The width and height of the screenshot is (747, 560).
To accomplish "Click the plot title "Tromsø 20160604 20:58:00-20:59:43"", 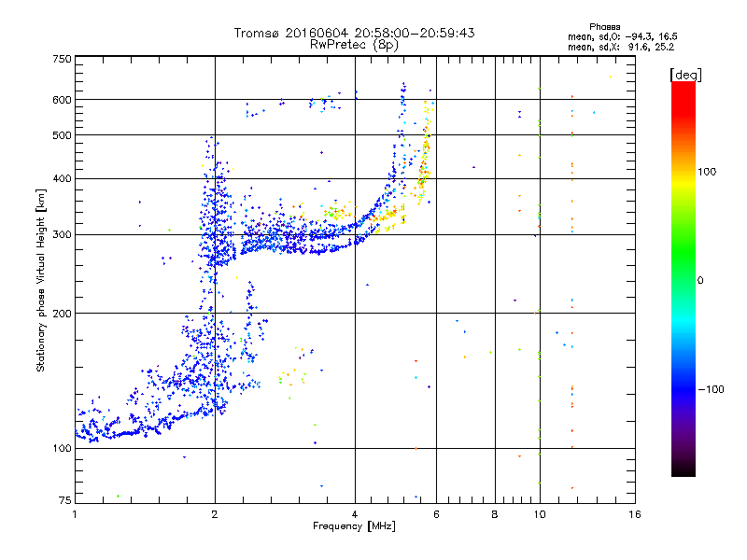I will click(354, 33).
